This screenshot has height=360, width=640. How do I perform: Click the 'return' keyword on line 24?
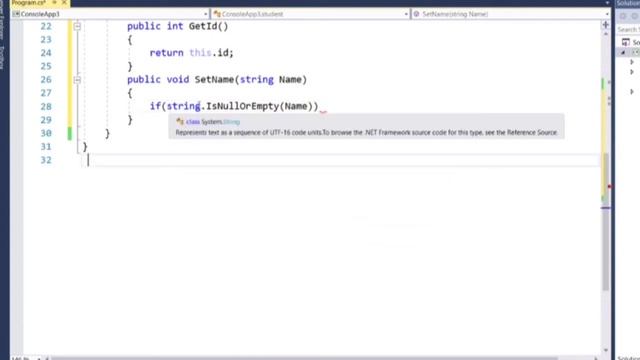167,53
